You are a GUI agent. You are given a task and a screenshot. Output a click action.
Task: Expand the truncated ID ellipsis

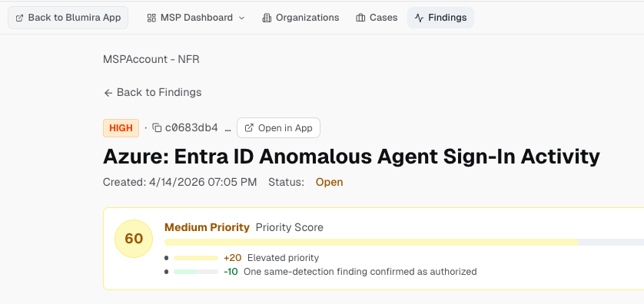[x=228, y=128]
